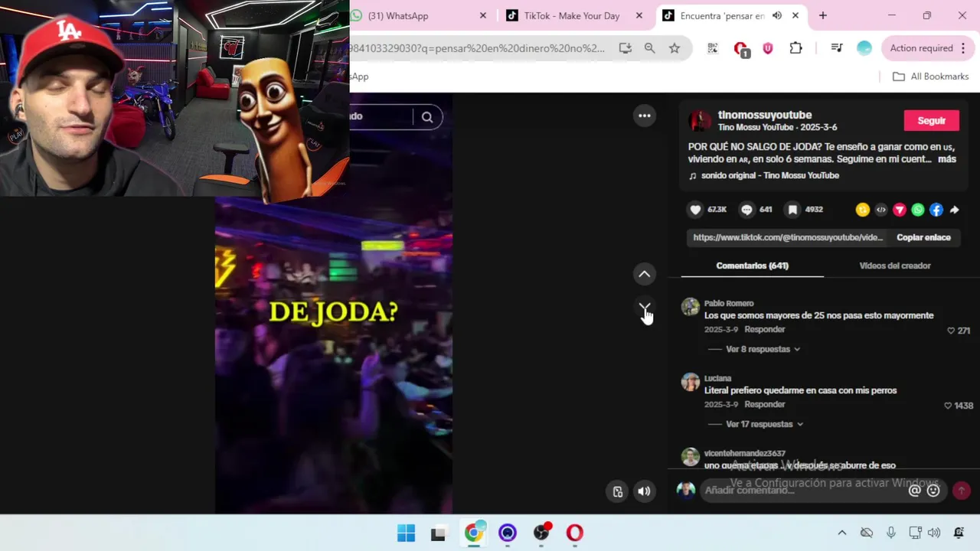Open the three-dot video options menu
Viewport: 980px width, 551px height.
pos(645,116)
